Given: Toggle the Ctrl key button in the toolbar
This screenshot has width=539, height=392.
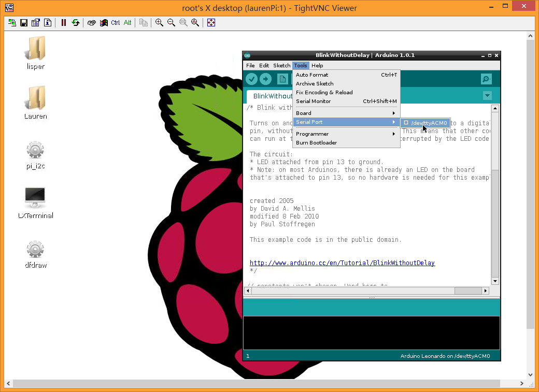Looking at the screenshot, I should (x=116, y=23).
